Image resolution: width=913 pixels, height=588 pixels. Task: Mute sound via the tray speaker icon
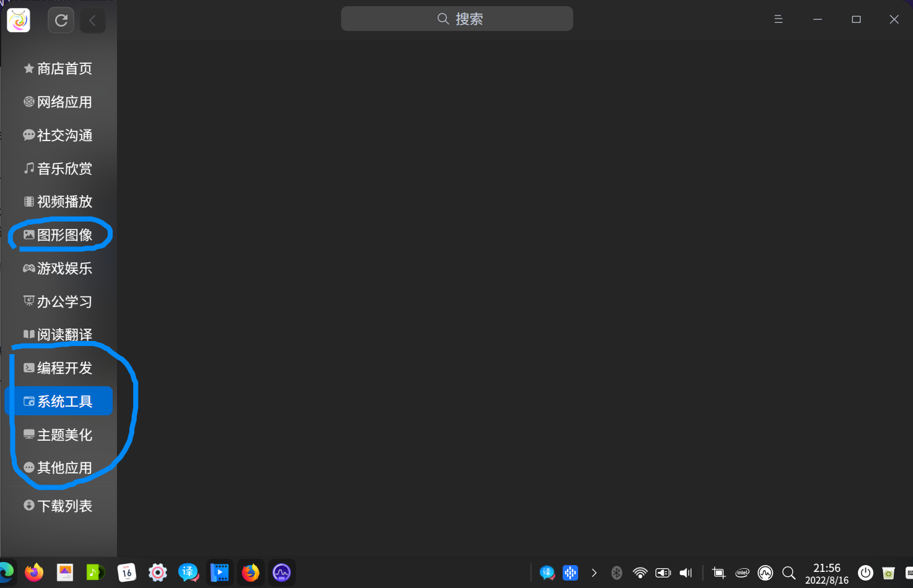[685, 573]
